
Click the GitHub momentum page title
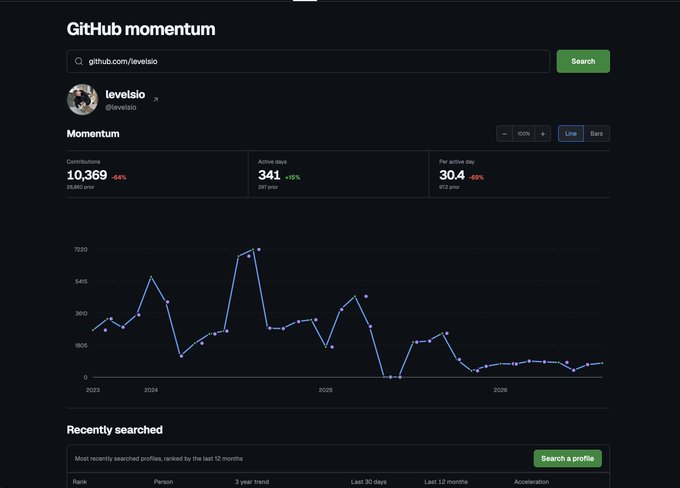click(141, 29)
